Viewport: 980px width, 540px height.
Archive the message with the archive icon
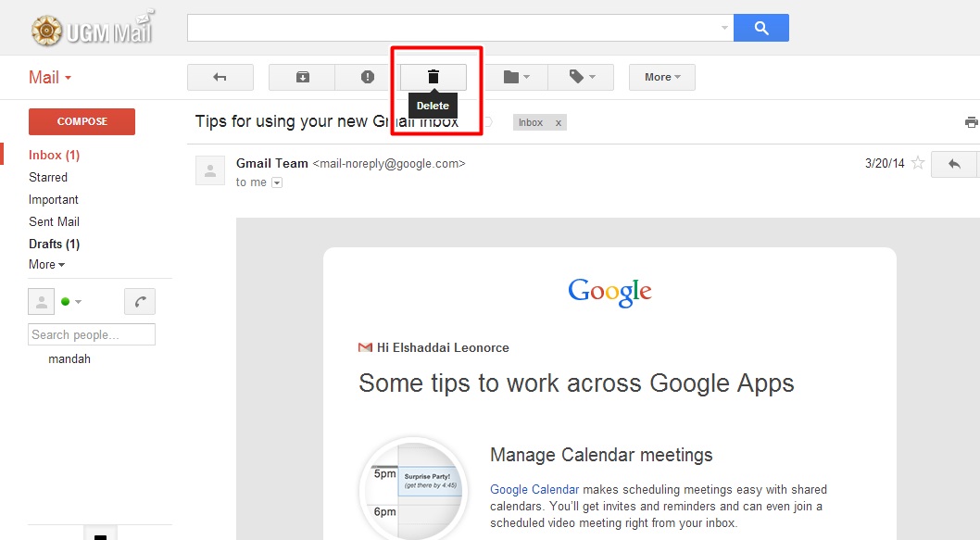click(303, 78)
